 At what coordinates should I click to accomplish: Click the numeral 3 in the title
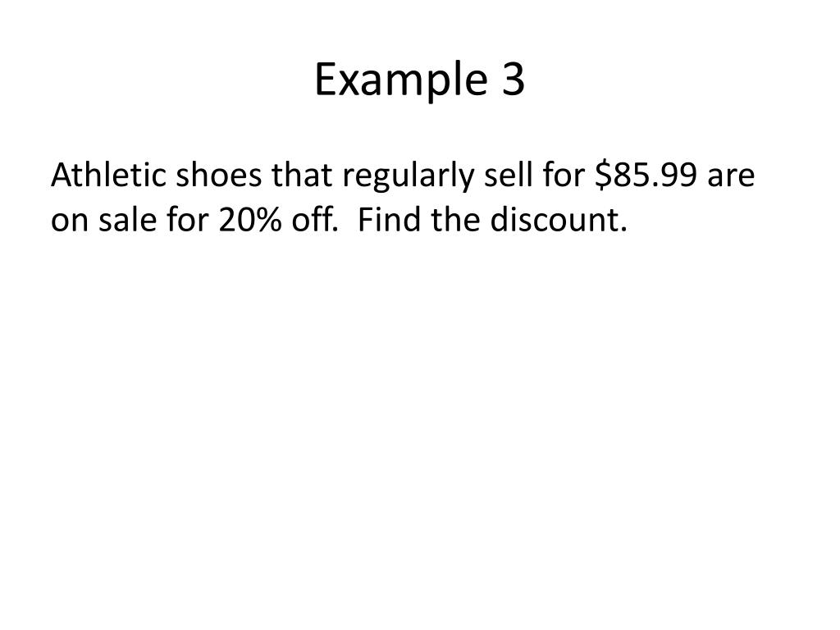(x=514, y=79)
